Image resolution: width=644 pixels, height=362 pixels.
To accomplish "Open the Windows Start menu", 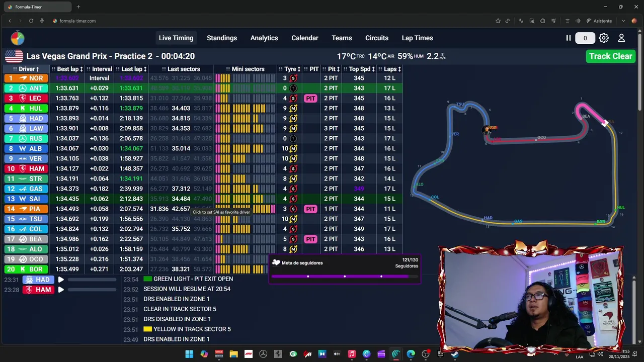I will coord(189,354).
